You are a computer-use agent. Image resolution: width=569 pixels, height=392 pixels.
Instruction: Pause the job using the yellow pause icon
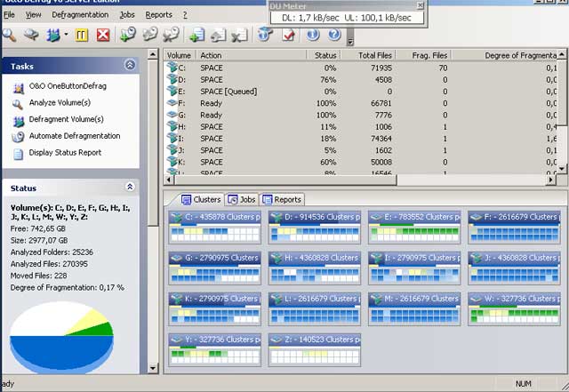click(x=82, y=36)
